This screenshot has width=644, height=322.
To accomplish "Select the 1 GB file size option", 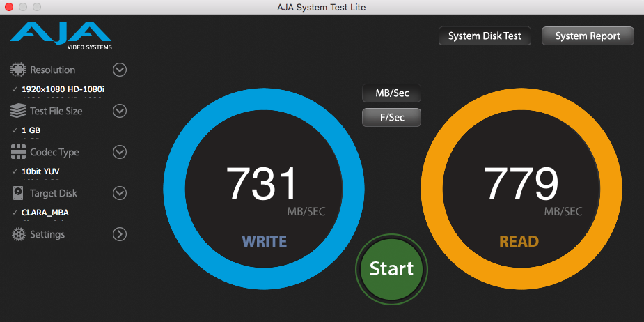I will (x=31, y=130).
